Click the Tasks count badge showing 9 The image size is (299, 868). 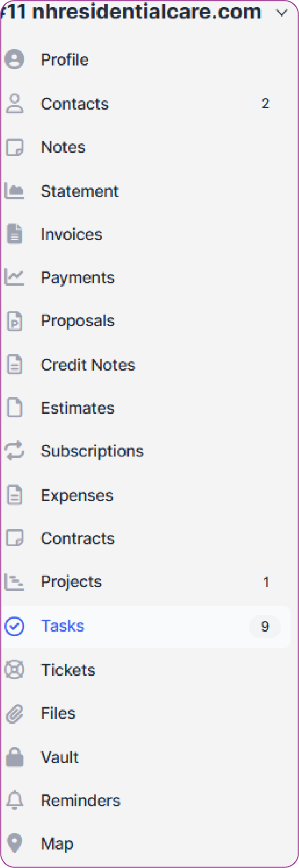tap(265, 626)
